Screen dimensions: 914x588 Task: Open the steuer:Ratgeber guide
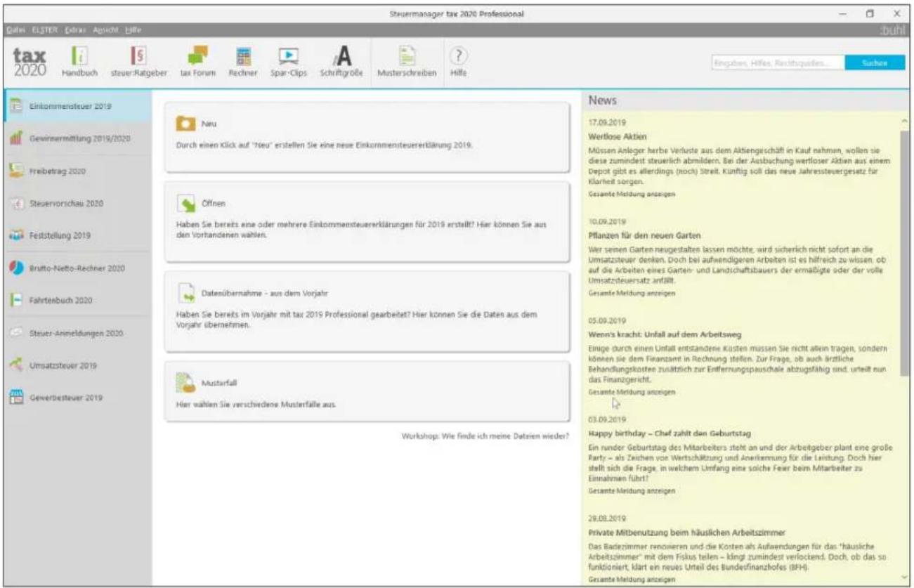[x=138, y=62]
